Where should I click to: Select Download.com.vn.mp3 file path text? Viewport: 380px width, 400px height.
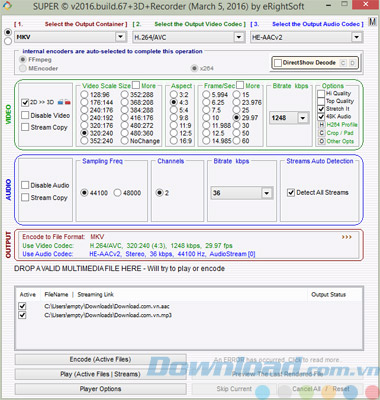108,315
